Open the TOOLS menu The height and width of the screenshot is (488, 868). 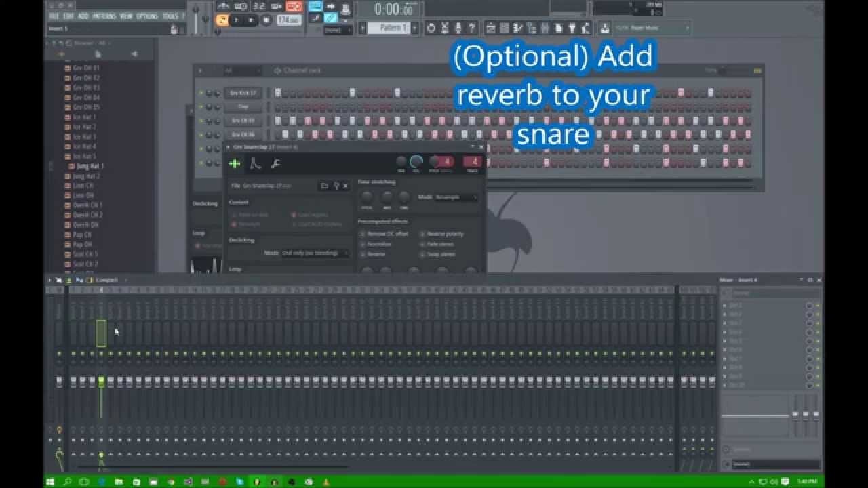(170, 16)
